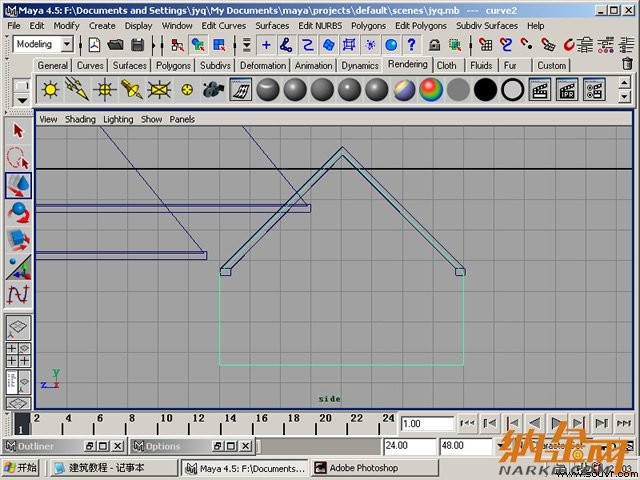Go to start of playback range
Image resolution: width=640 pixels, height=480 pixels.
pyautogui.click(x=467, y=423)
